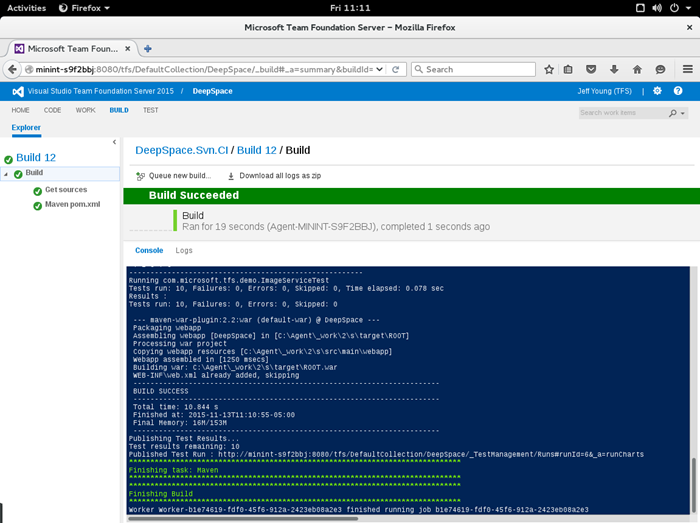The width and height of the screenshot is (700, 523).
Task: Bookmark this page with the star icon
Action: click(549, 69)
